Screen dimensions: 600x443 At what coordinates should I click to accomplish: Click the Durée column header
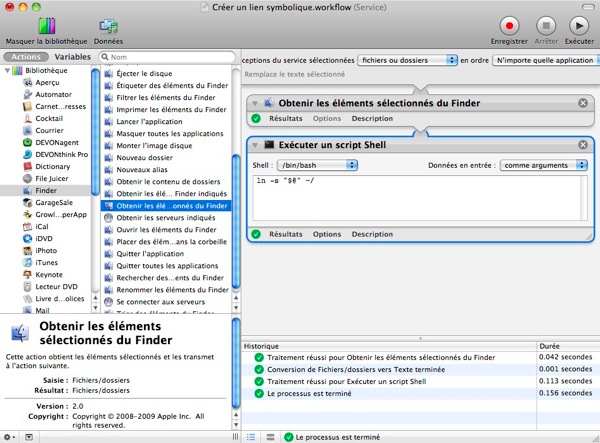point(568,346)
